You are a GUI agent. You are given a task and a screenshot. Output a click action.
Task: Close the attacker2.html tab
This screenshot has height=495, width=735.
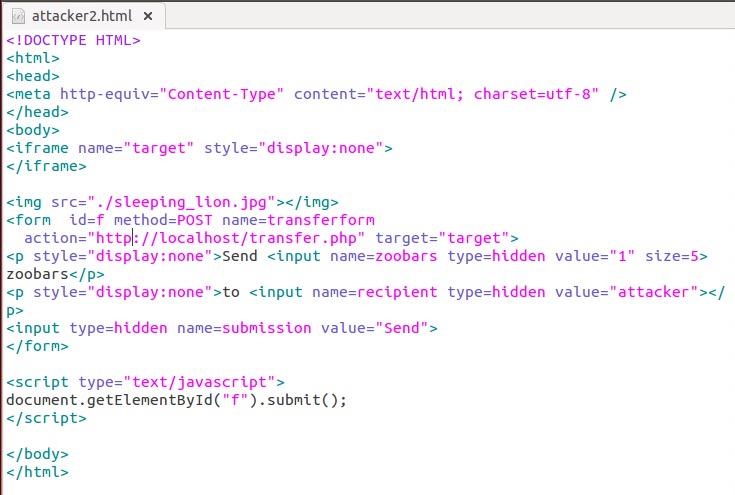[148, 16]
